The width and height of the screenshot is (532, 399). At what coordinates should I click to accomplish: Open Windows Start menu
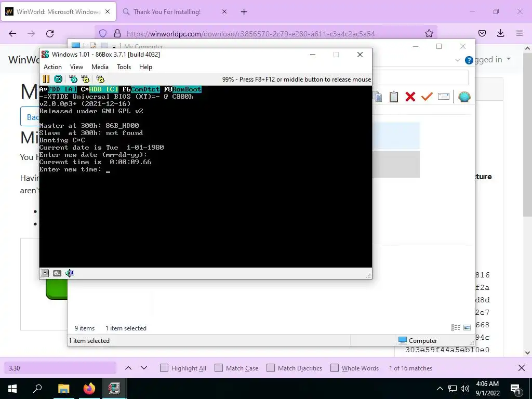(12, 389)
